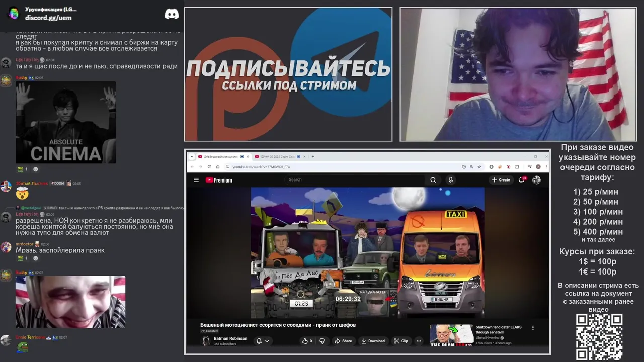
Task: Click the Clip button under video
Action: point(401,341)
